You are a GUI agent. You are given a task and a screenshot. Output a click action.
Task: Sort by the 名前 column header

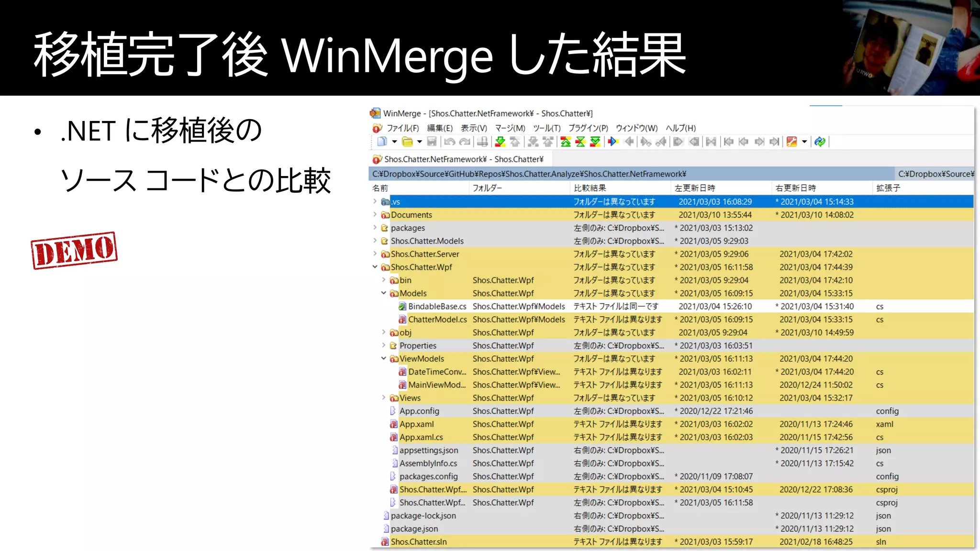pos(419,188)
